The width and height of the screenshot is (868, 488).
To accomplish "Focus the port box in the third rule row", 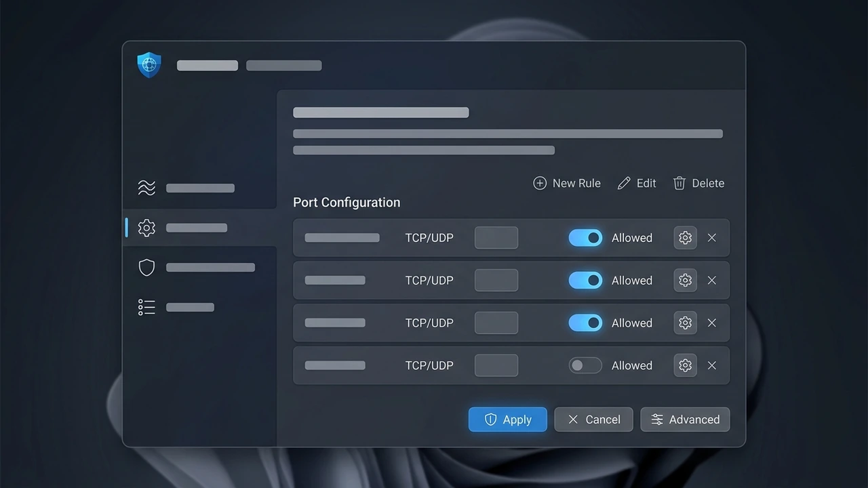I will 496,323.
